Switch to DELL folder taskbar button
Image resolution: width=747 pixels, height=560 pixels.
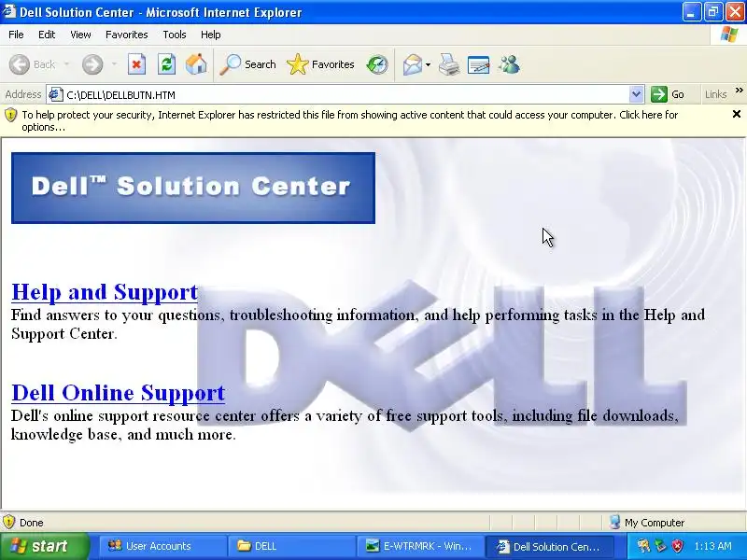292,546
